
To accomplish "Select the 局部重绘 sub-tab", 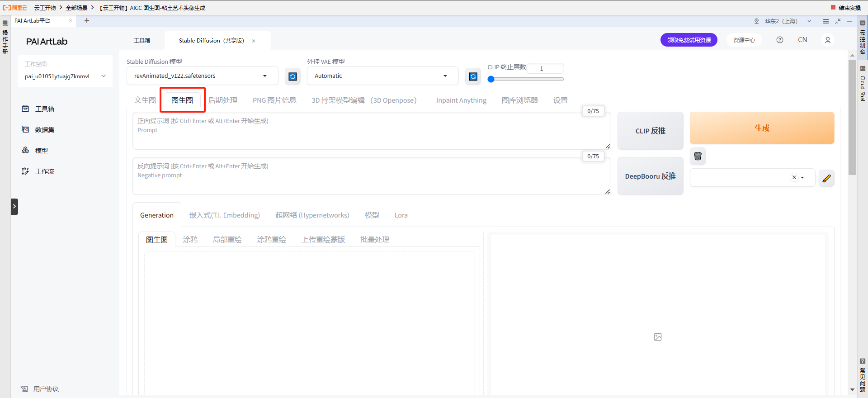I will (227, 240).
